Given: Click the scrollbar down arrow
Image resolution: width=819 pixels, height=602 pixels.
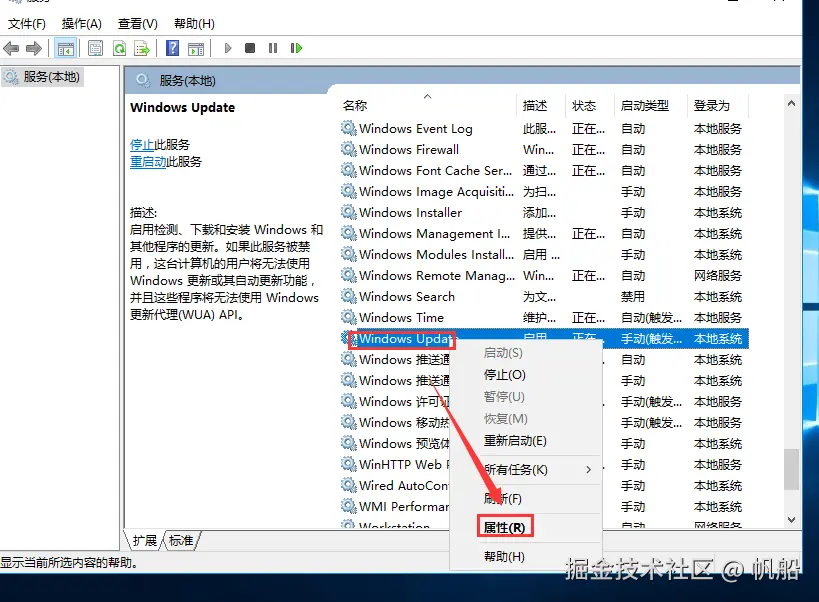Looking at the screenshot, I should [x=791, y=520].
